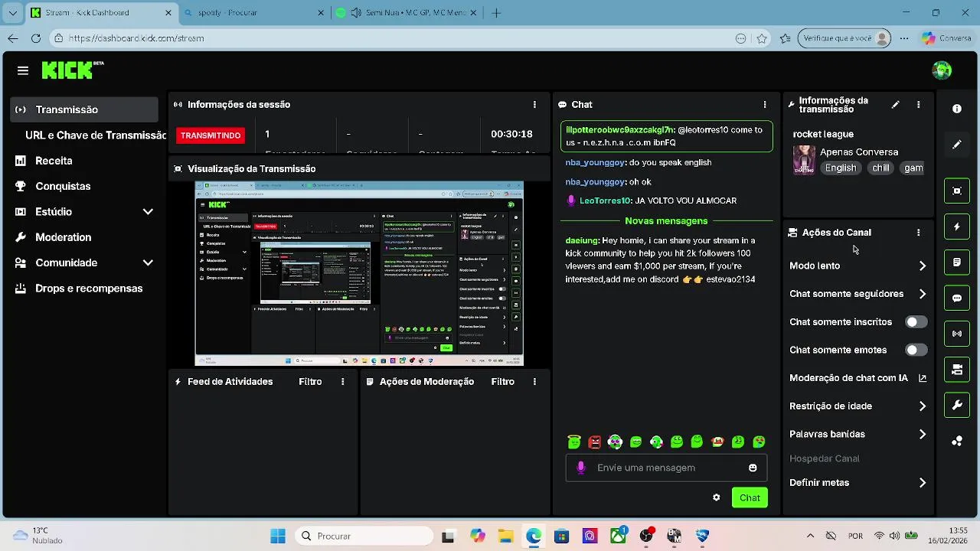Open options menu of Informações da transmissão panel
Viewport: 980px width, 551px height.
tap(919, 105)
